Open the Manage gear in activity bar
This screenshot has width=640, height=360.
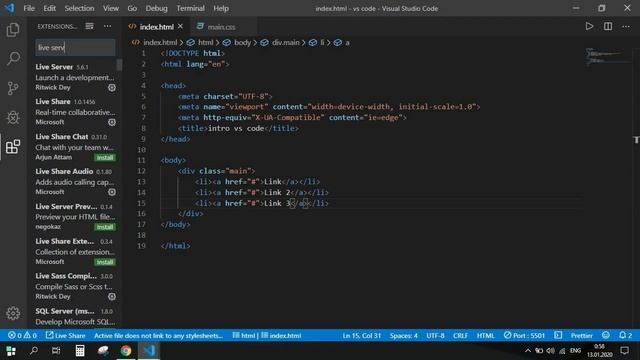(13, 313)
